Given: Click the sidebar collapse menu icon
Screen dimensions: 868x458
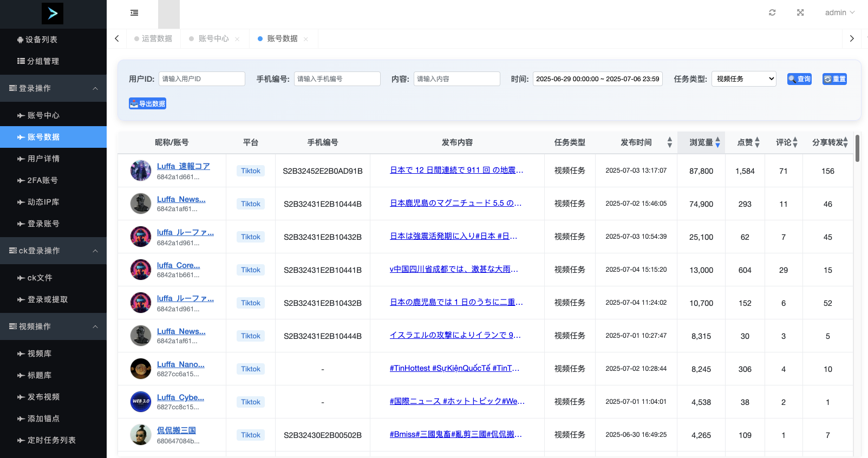Looking at the screenshot, I should 134,12.
